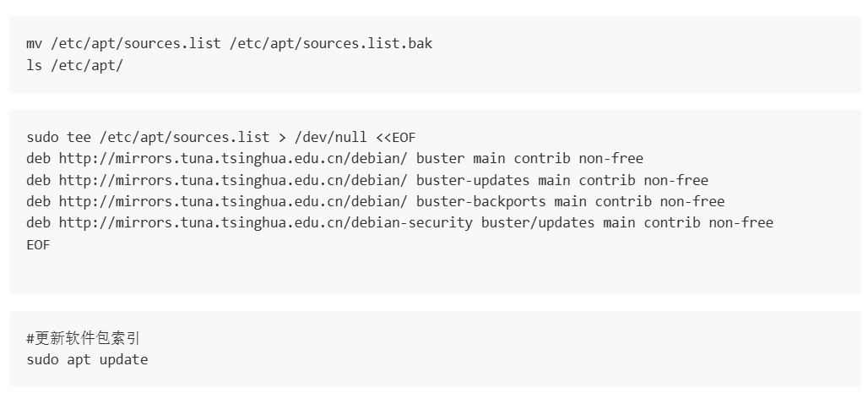Click the debian-security buster/updates line
Viewport: 868px width, 399px height.
[x=399, y=223]
